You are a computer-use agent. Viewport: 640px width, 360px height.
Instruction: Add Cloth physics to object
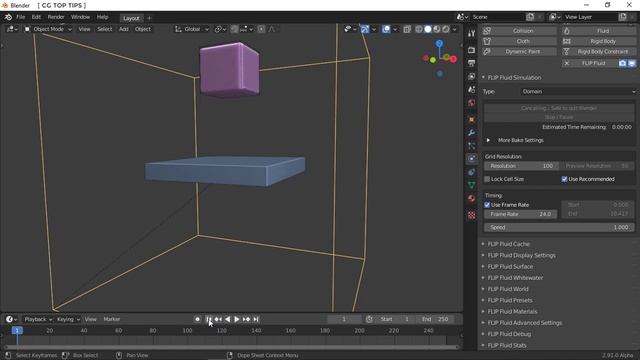[519, 41]
